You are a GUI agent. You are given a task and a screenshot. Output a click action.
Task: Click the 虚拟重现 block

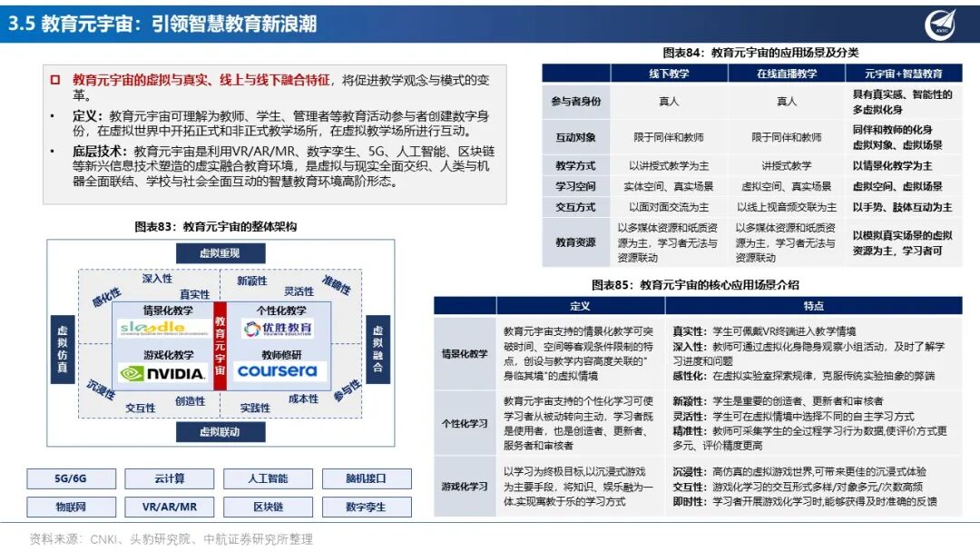[x=220, y=253]
